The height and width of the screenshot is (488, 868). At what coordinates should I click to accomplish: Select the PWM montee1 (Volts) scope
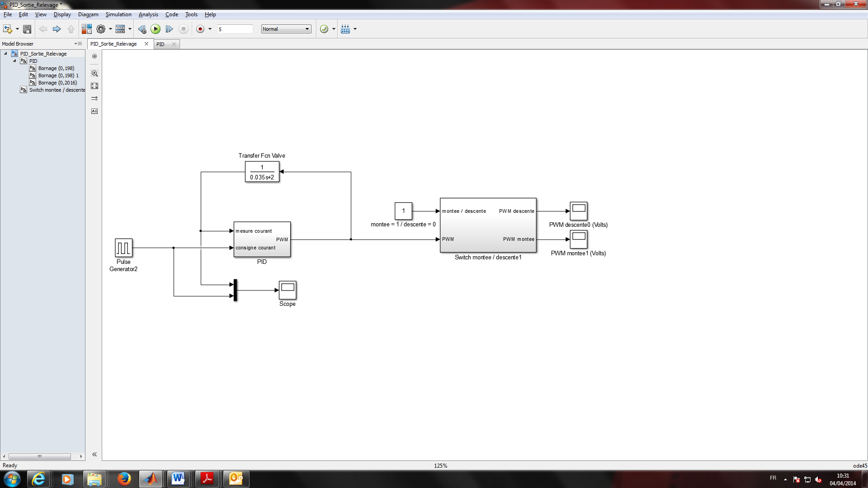579,239
